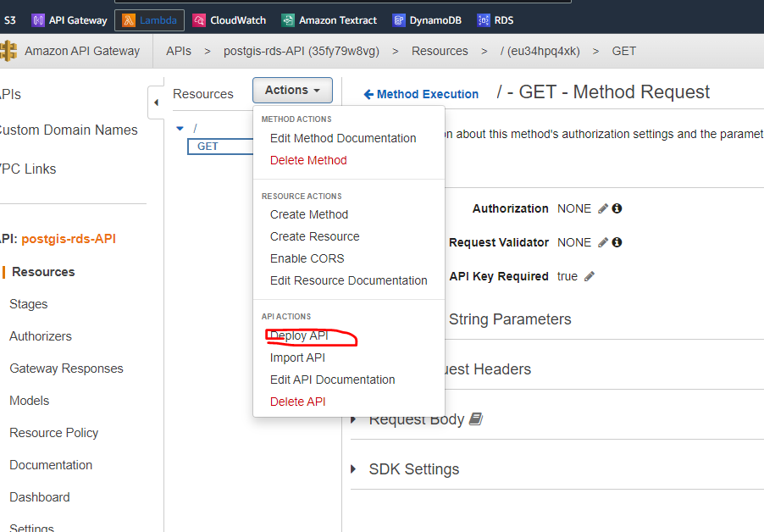Screen dimensions: 764x532
Task: Click the String Parameters section header
Action: (x=510, y=319)
